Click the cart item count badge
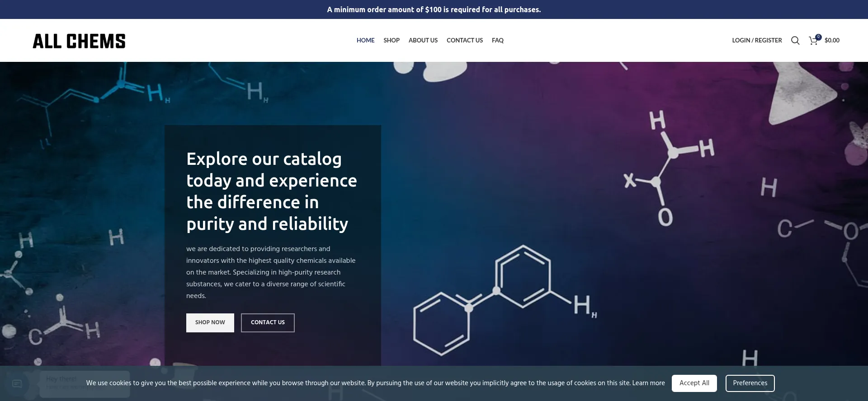The height and width of the screenshot is (401, 868). point(818,37)
